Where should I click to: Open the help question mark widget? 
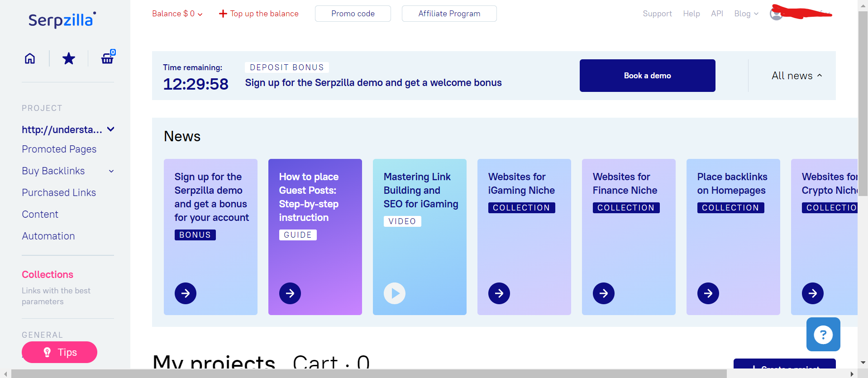tap(823, 335)
